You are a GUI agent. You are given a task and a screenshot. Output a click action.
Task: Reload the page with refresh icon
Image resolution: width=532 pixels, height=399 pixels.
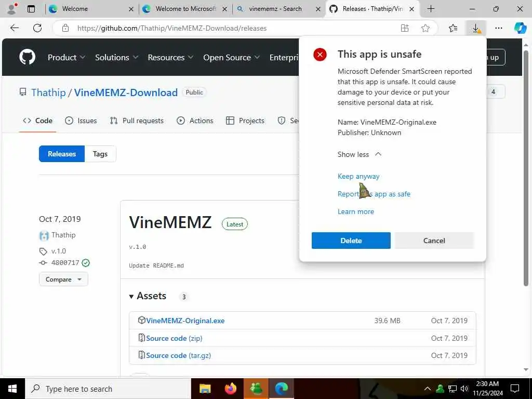37,28
